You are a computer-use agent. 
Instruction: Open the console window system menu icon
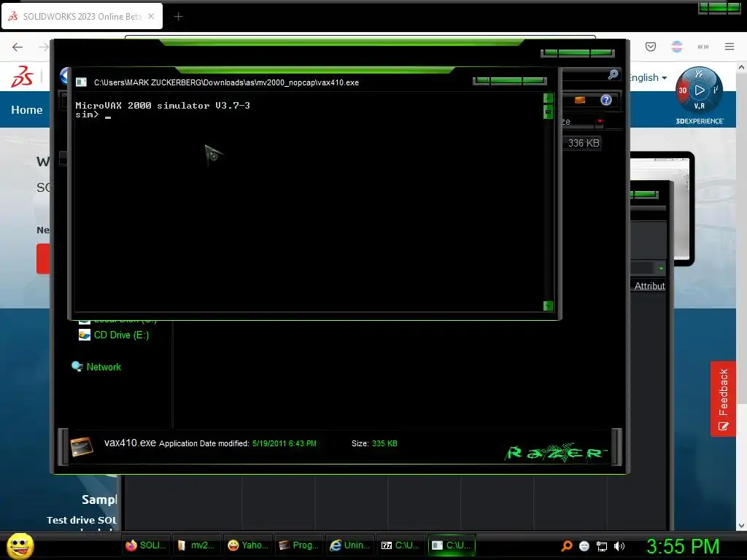pos(81,82)
